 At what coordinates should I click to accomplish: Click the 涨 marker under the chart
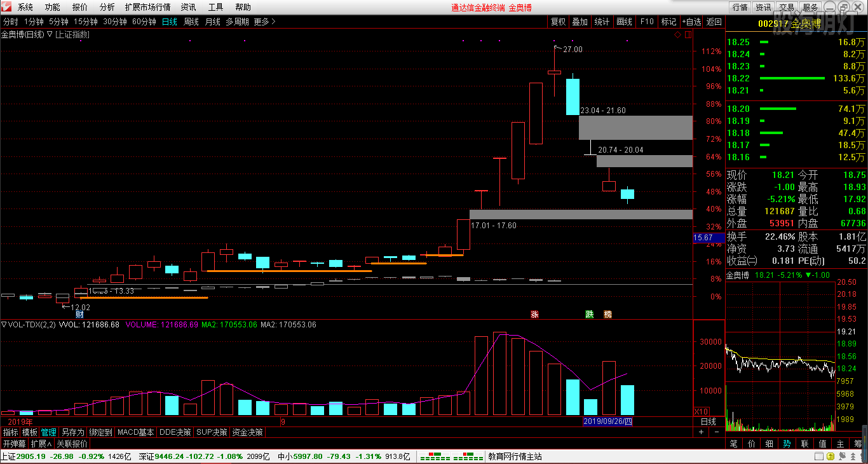[x=534, y=314]
